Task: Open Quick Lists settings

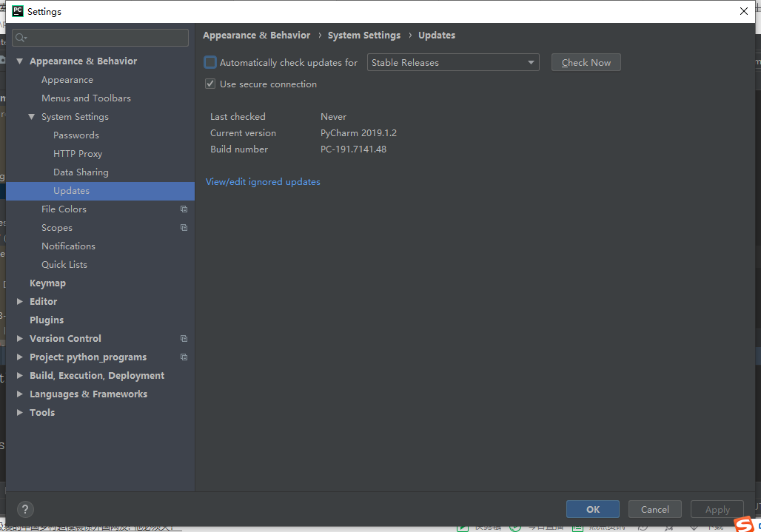Action: [64, 265]
